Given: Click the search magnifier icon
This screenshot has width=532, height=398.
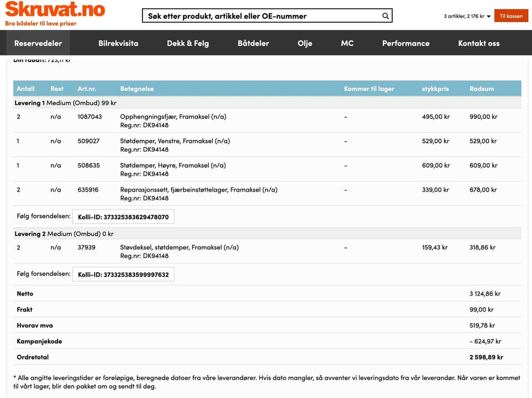Looking at the screenshot, I should coord(386,16).
